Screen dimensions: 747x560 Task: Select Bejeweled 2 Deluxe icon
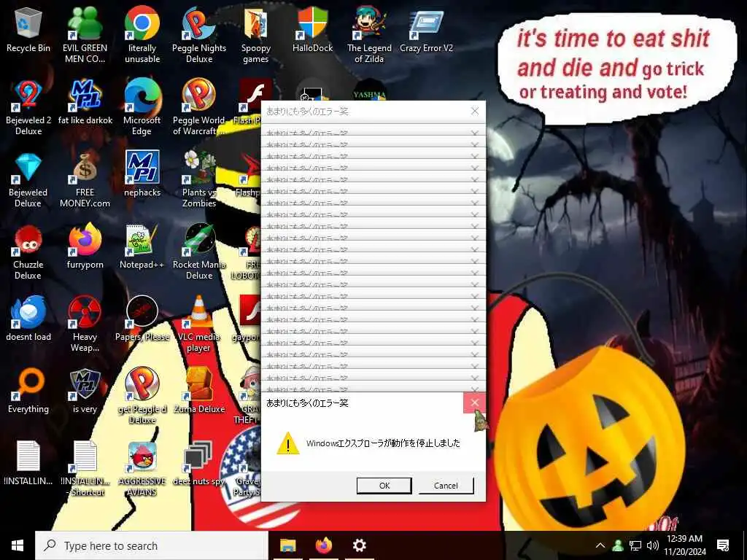pos(28,108)
